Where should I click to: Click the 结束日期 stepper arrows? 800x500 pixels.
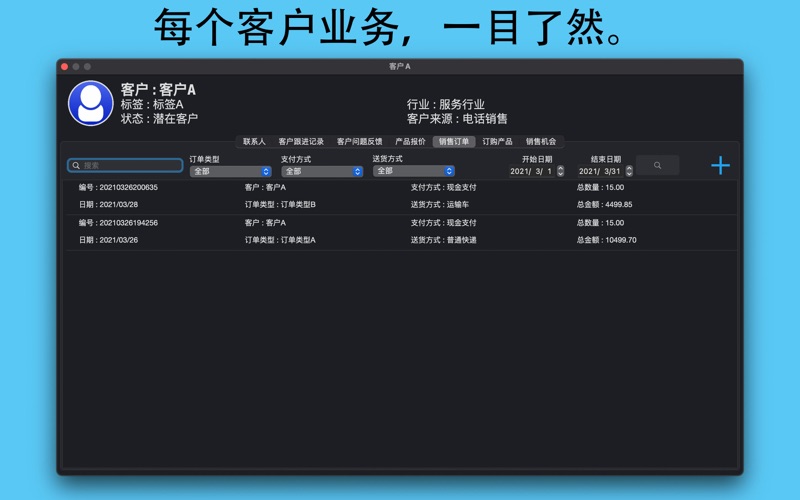(629, 171)
